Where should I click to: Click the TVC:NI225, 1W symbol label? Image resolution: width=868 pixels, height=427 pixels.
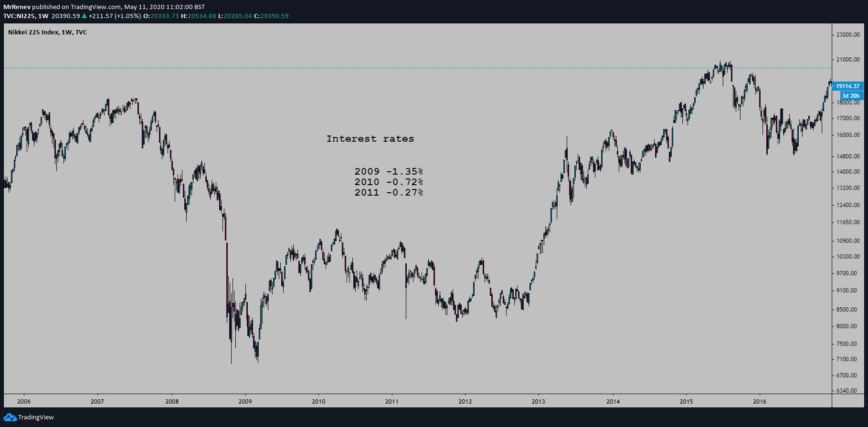26,16
